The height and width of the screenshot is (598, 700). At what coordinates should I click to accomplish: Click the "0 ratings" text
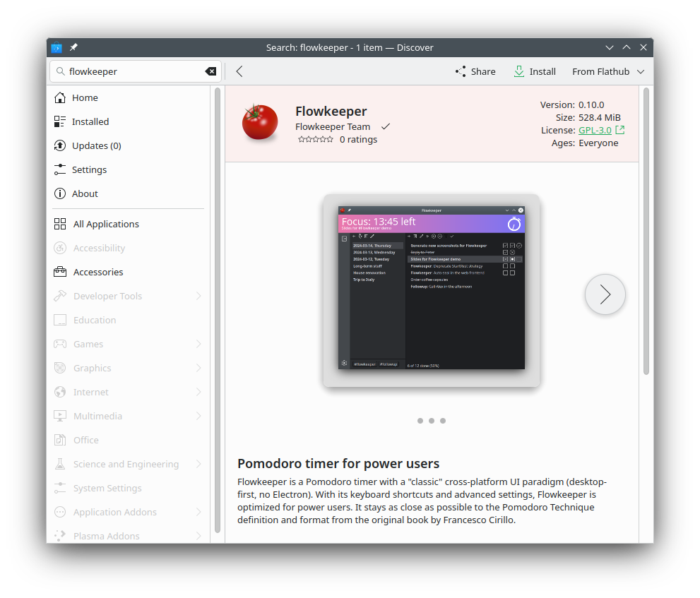point(358,140)
